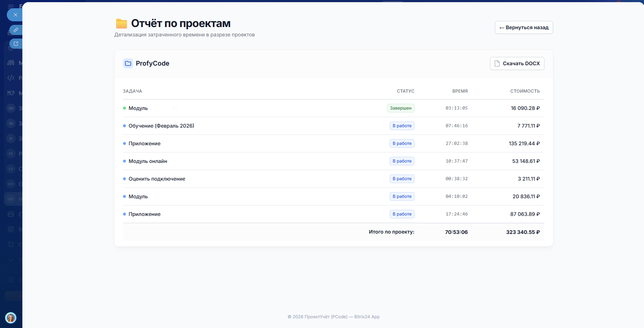This screenshot has height=328, width=644.
Task: Select the ОП sidebar item
Action: click(11, 184)
